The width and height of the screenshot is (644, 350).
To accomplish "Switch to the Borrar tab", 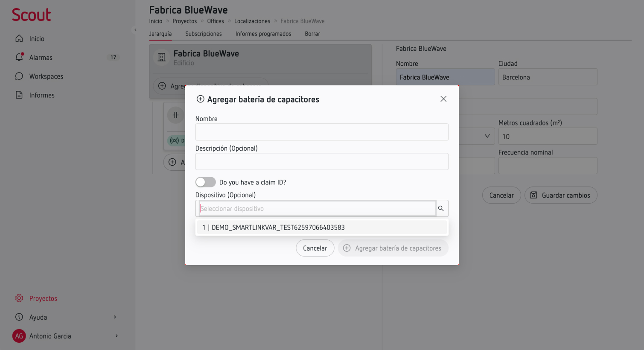I will 312,34.
